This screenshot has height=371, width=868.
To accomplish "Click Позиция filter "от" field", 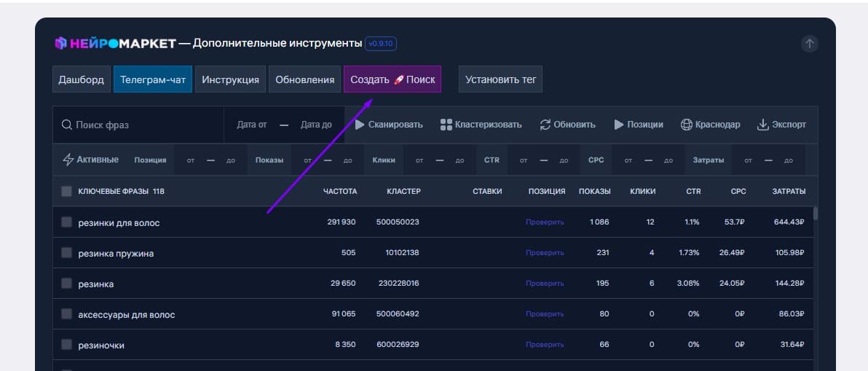I will click(191, 160).
